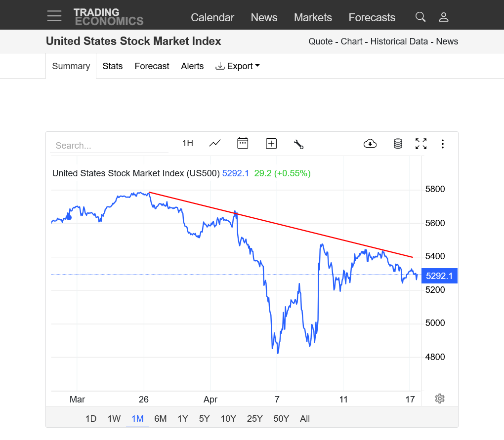Open the user account icon

tap(444, 17)
